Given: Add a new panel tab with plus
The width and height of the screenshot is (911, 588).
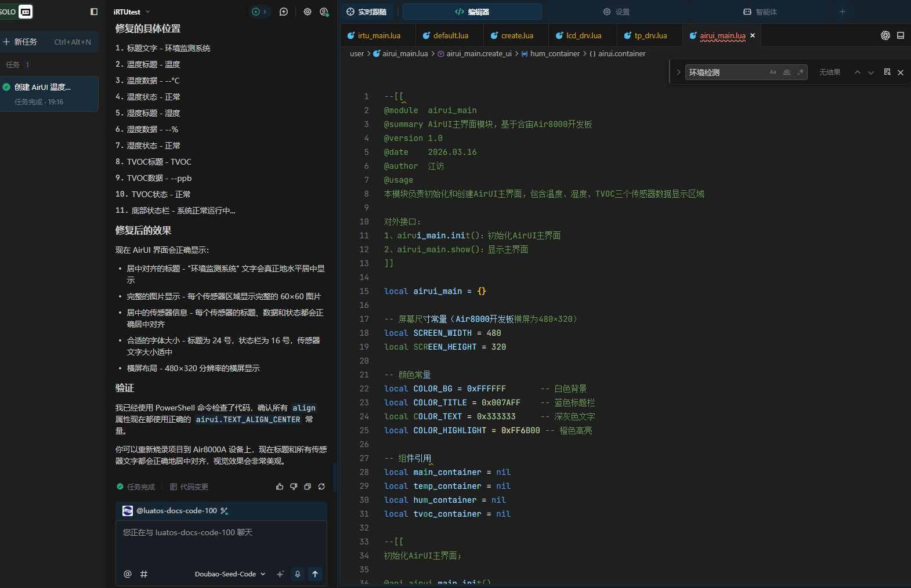Looking at the screenshot, I should 843,12.
